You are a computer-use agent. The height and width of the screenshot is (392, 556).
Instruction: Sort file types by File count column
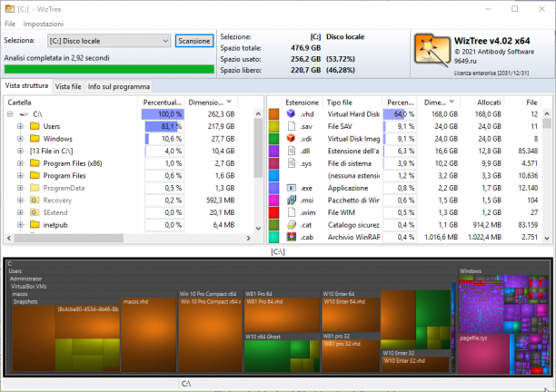(522, 103)
